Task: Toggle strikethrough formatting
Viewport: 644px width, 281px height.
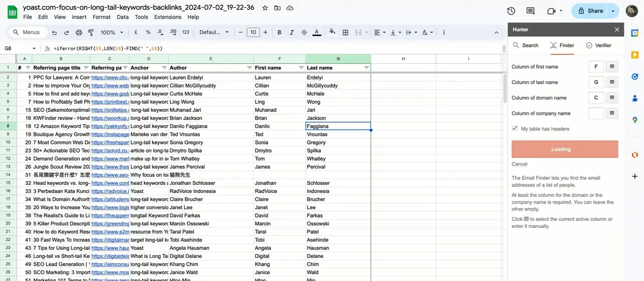Action: click(x=305, y=32)
